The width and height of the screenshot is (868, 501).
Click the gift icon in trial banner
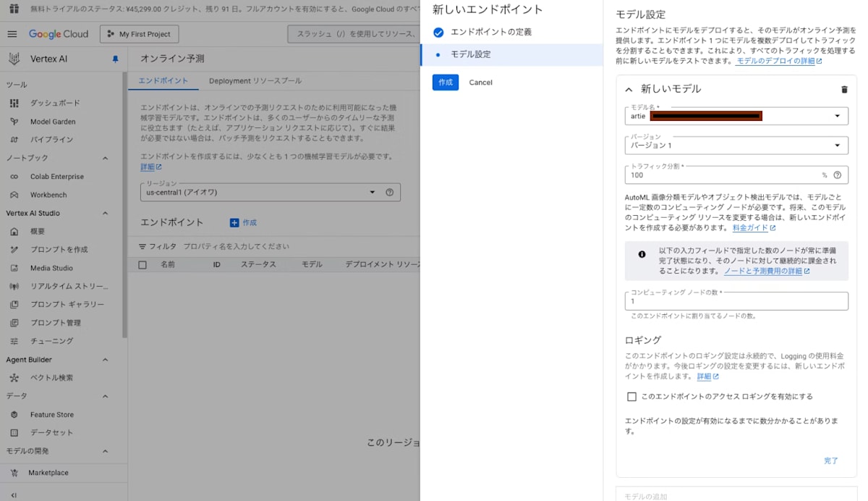tap(14, 9)
